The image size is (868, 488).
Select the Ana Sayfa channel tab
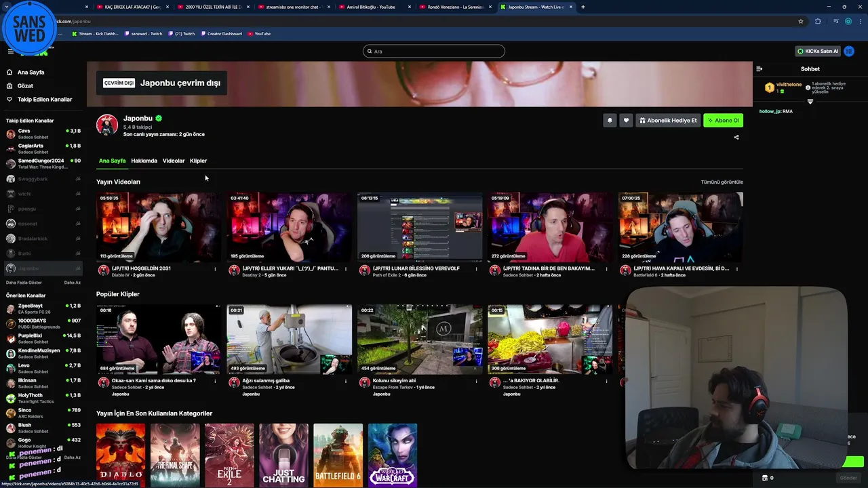(113, 161)
